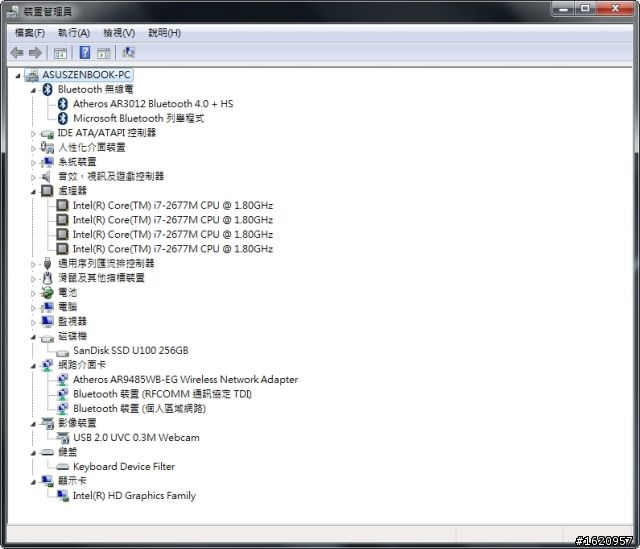Click the 處理器 category chip icon

[x=47, y=191]
